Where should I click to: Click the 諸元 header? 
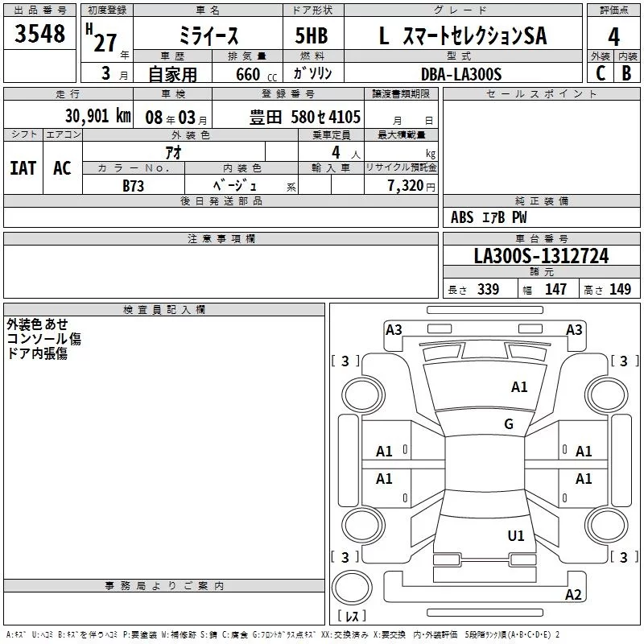(541, 271)
